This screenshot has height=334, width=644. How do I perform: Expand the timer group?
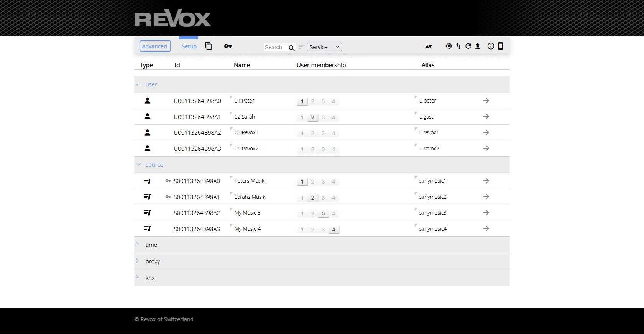137,245
